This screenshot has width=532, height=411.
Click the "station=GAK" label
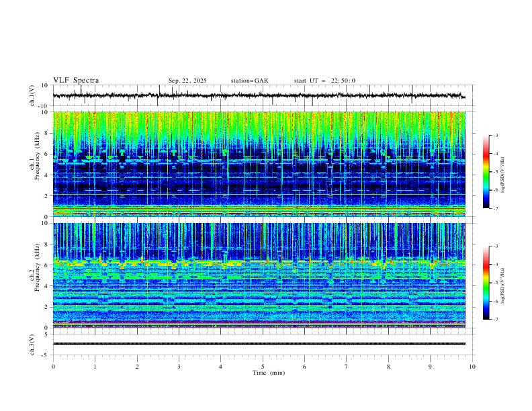coord(249,81)
